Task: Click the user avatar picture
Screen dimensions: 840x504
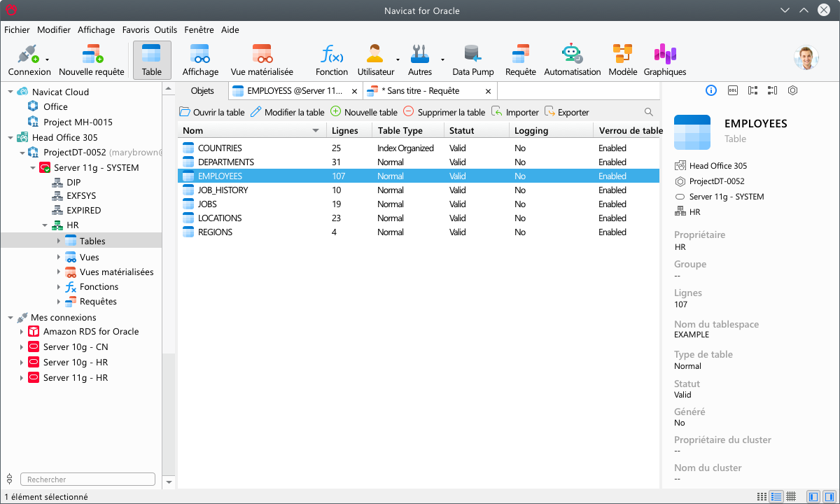Action: tap(806, 58)
